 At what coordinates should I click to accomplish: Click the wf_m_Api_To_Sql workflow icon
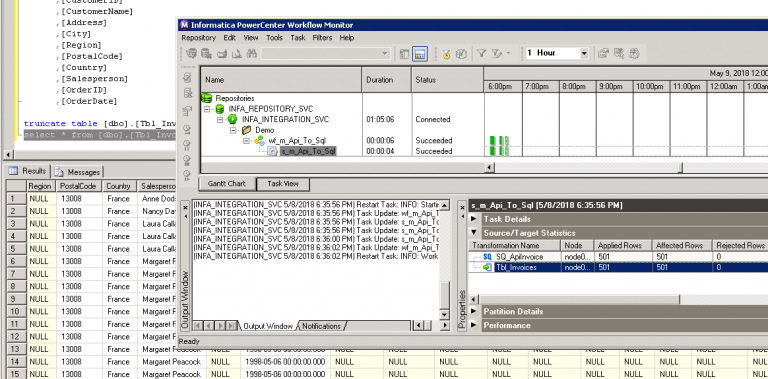click(x=260, y=141)
